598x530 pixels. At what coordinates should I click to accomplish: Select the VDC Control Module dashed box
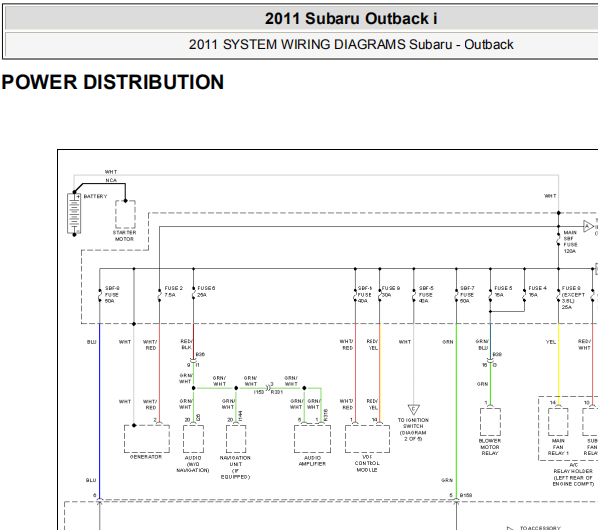coord(367,438)
